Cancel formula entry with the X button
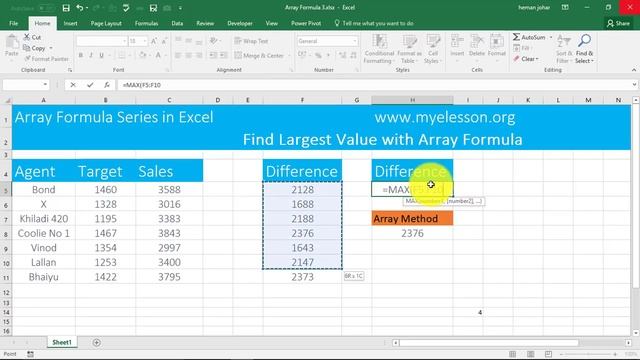Viewport: 640px width, 360px height. [x=73, y=85]
